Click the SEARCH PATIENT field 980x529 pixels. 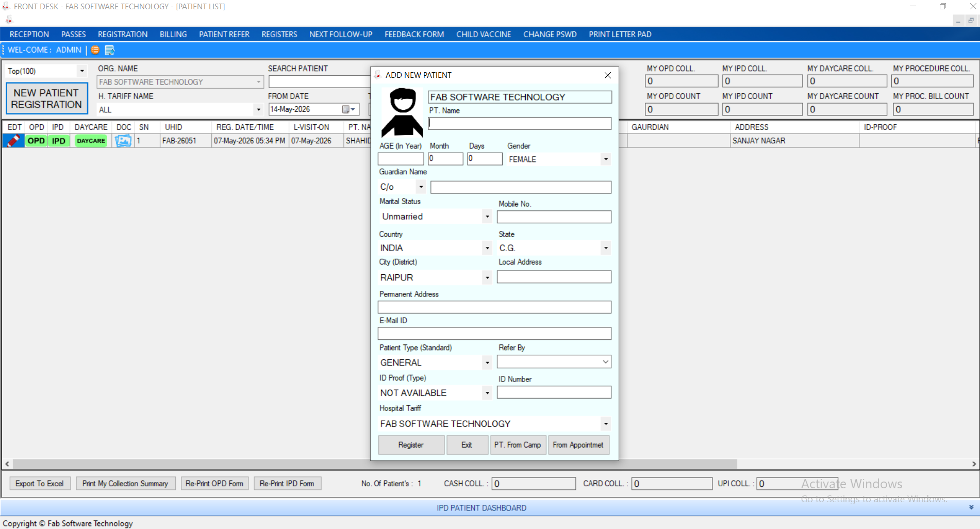point(319,81)
